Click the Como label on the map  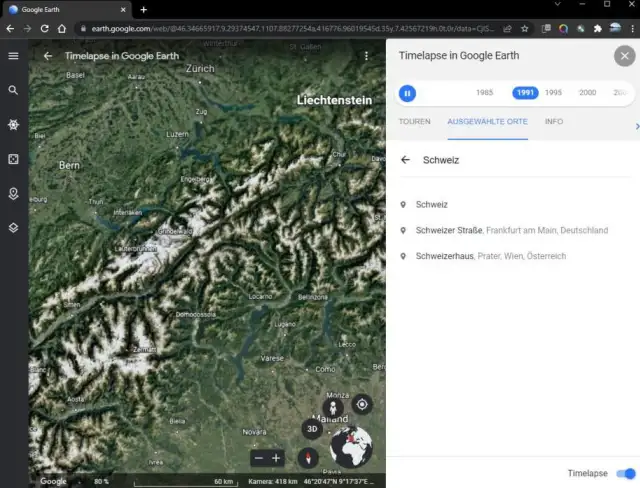(x=325, y=369)
